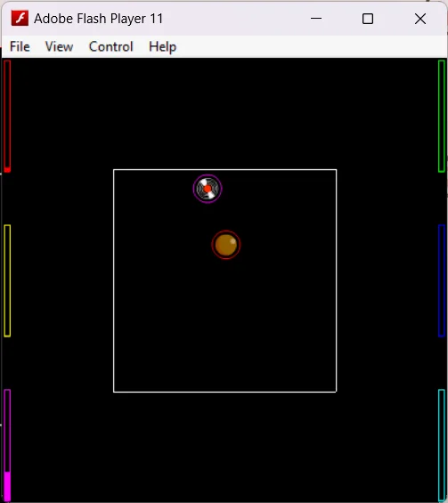Click the filled magenta portion of the gauge
Viewport: 448px width, 503px height.
click(7, 486)
